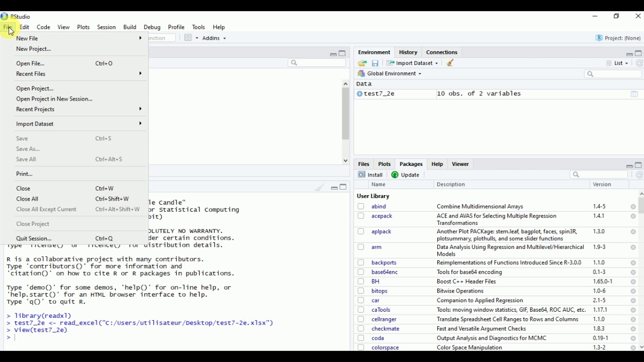Viewport: 644px width, 362px height.
Task: Remove the base64enc package
Action: tap(633, 273)
